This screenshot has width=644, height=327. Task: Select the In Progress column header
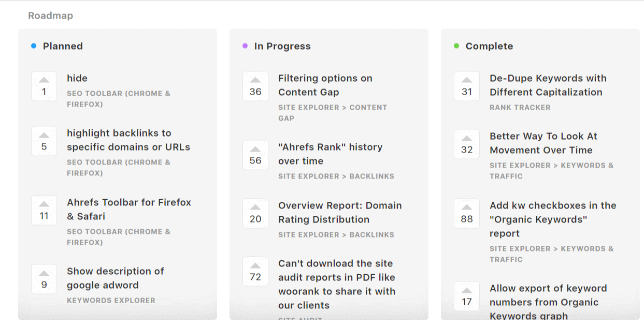(x=282, y=46)
